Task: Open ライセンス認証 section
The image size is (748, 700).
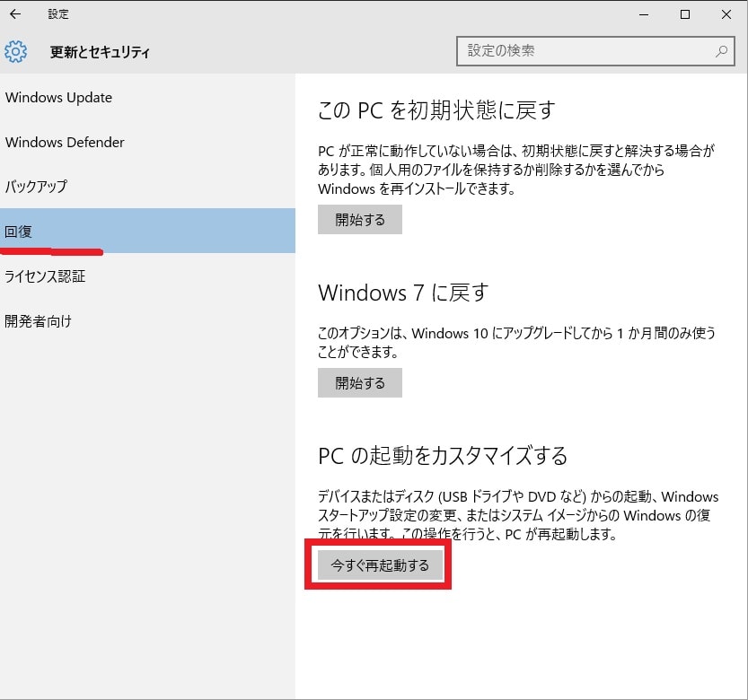Action: [x=147, y=276]
